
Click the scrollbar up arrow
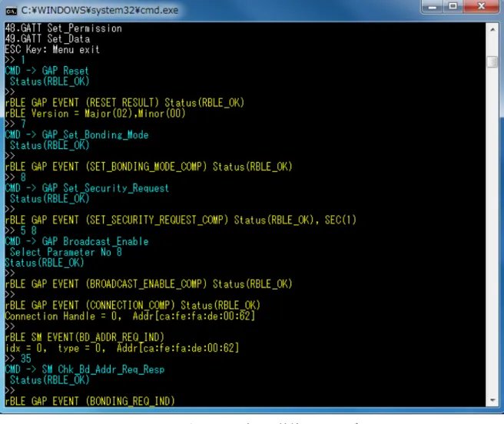492,30
